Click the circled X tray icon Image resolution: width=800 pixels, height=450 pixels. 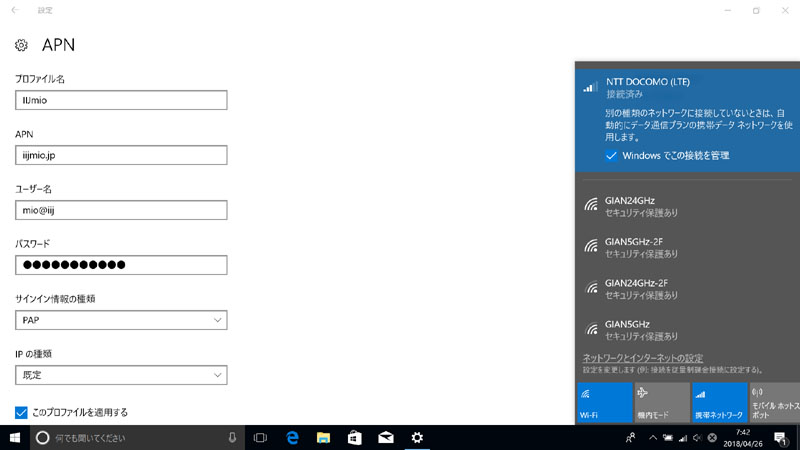click(712, 438)
